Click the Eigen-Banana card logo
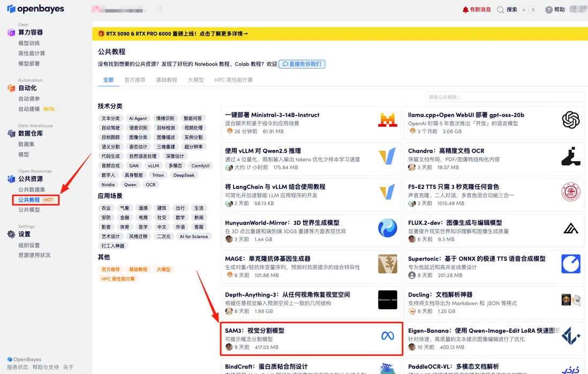Viewport: 588px width, 374px height. (571, 336)
